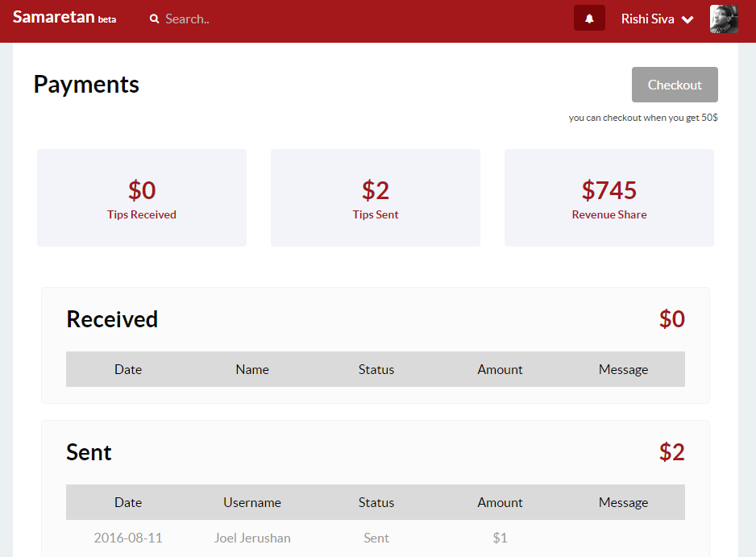Click the 2016-08-11 date cell
This screenshot has width=756, height=557.
(x=128, y=538)
